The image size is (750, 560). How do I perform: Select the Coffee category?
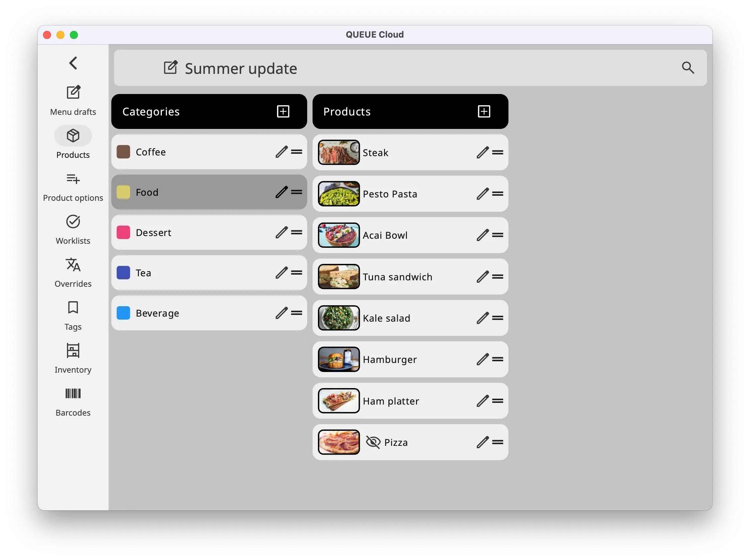(208, 152)
